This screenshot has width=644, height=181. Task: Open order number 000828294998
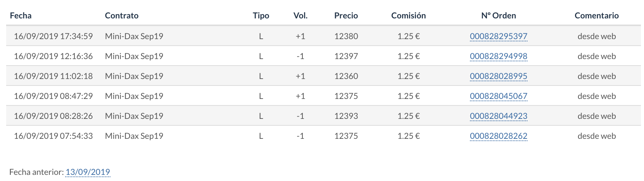click(x=498, y=56)
